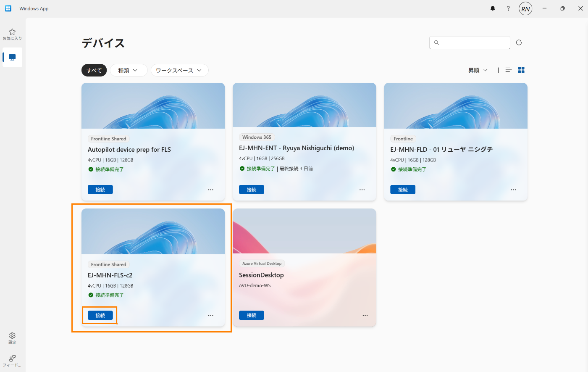Click "Frontline Shared" tag on Autopilot card

pyautogui.click(x=109, y=139)
